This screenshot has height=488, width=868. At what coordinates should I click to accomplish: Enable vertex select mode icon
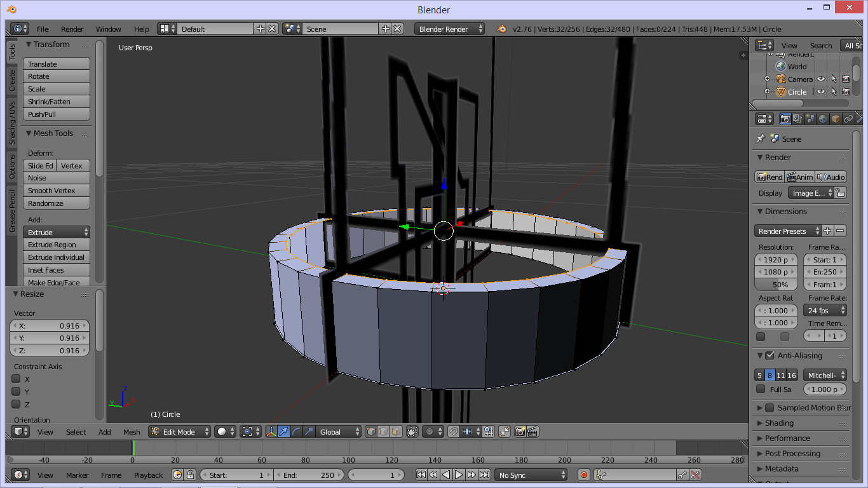tap(370, 431)
